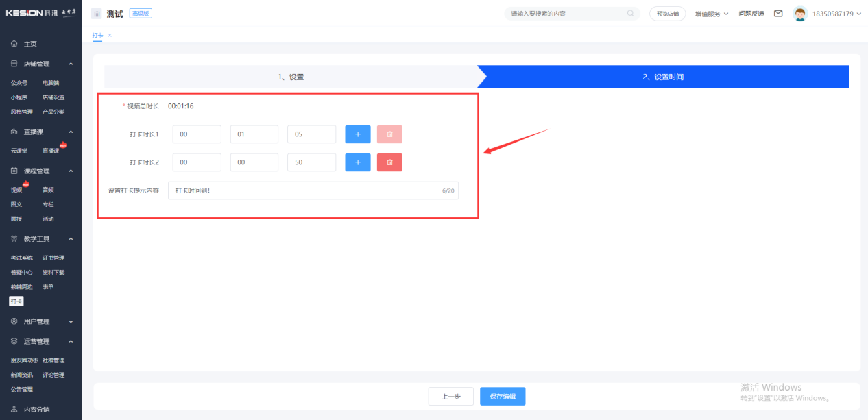868x420 pixels.
Task: Click the 保存编辑 button
Action: pos(503,397)
